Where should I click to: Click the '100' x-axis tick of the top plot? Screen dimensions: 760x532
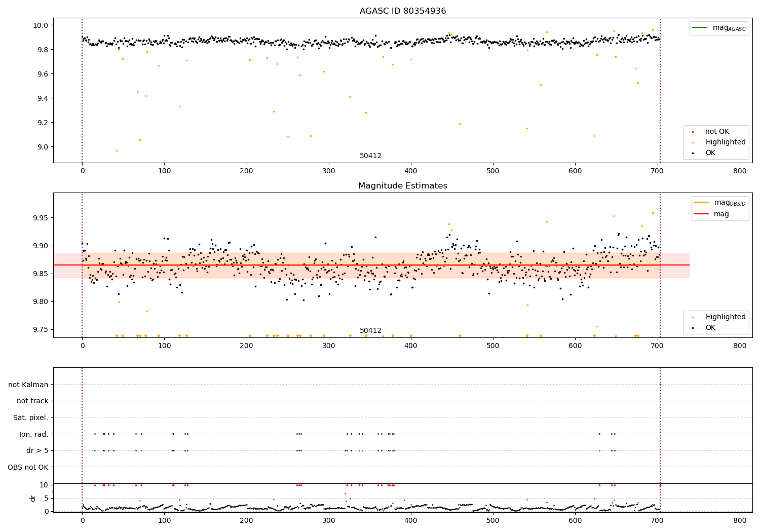point(164,171)
